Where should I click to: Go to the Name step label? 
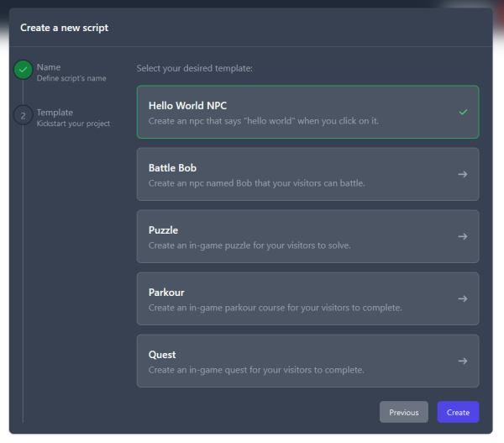pos(49,67)
